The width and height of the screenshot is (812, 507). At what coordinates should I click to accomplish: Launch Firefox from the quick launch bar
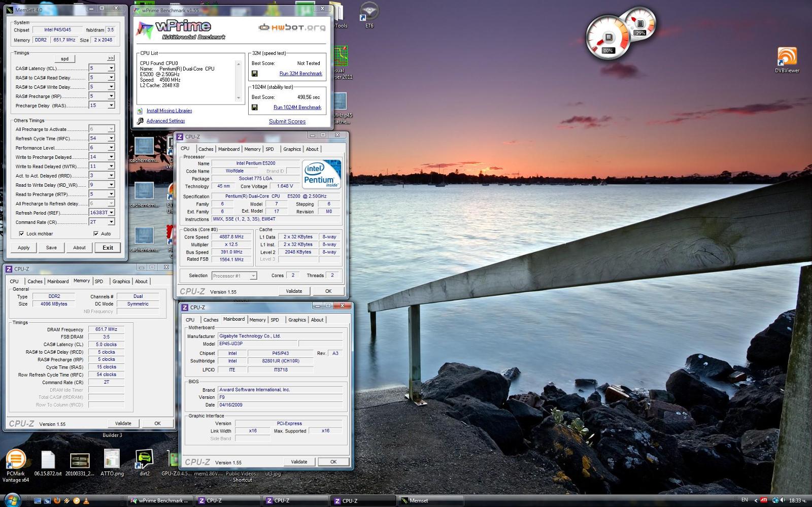click(x=57, y=501)
